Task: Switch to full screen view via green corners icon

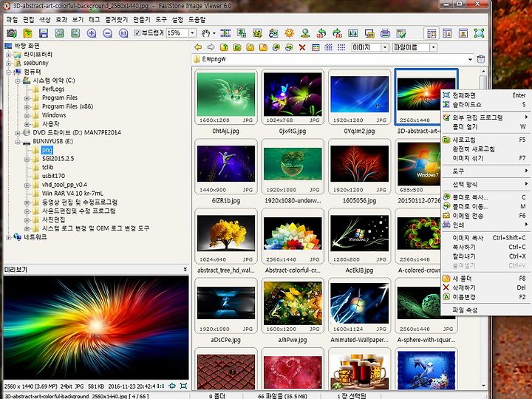Action: (479, 33)
